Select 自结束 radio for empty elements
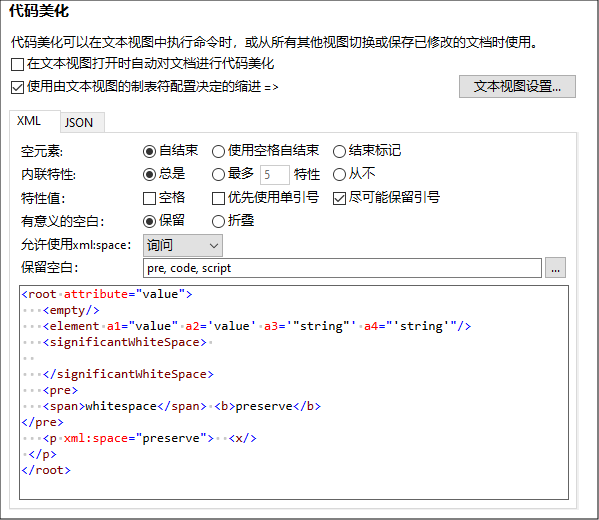 pyautogui.click(x=149, y=151)
